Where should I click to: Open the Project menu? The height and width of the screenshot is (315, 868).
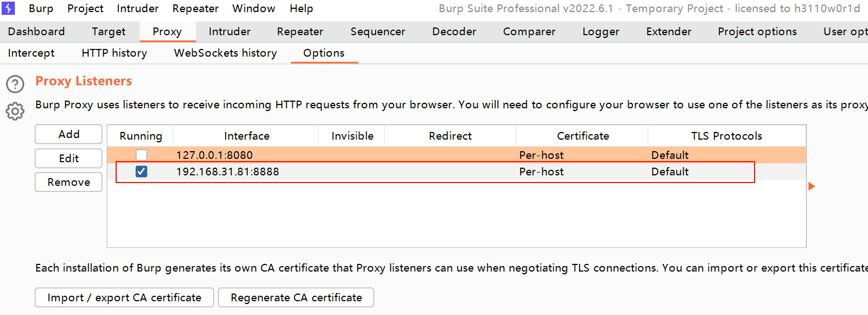pos(85,8)
